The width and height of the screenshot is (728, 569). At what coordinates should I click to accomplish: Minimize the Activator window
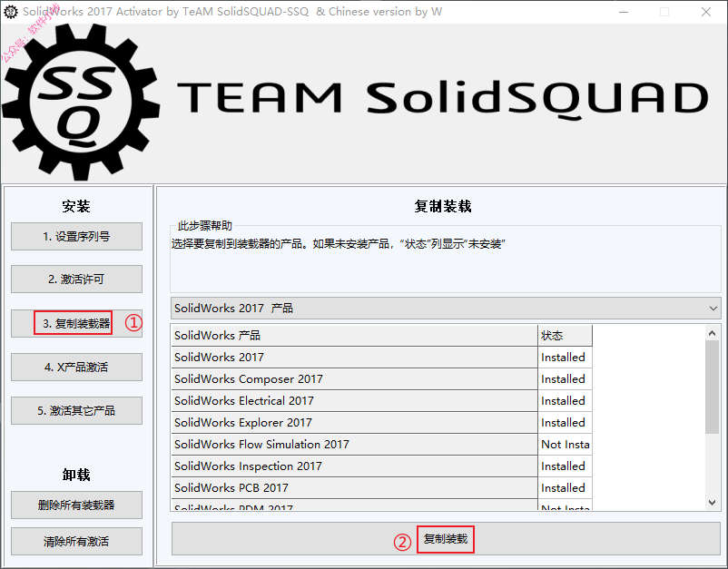pos(624,12)
